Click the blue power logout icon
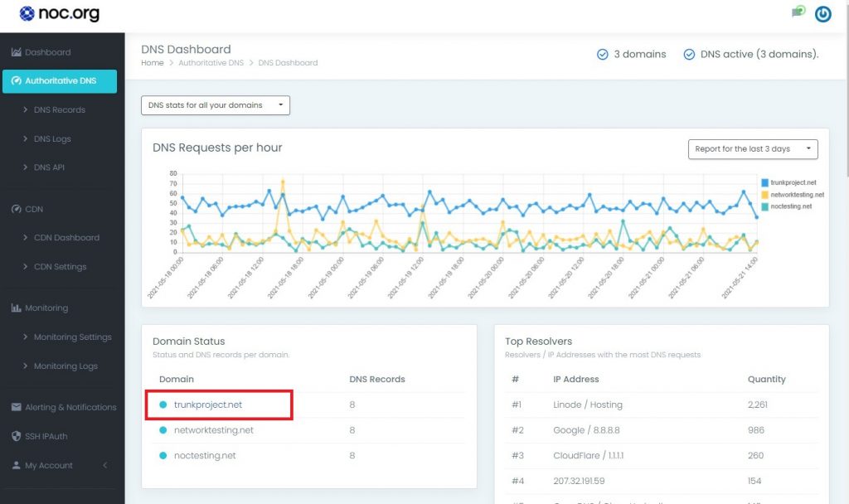The image size is (849, 504). (823, 14)
